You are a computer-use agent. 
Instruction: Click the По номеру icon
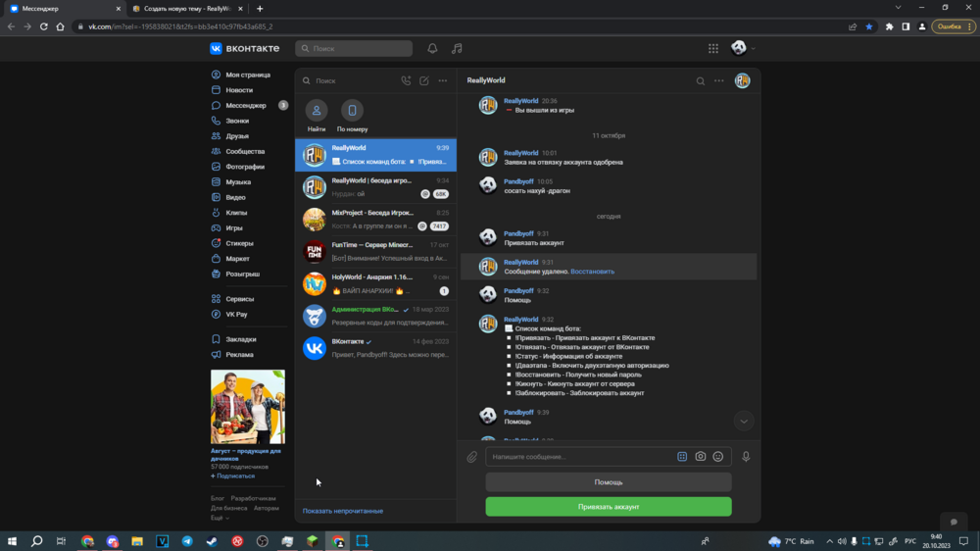(x=352, y=111)
